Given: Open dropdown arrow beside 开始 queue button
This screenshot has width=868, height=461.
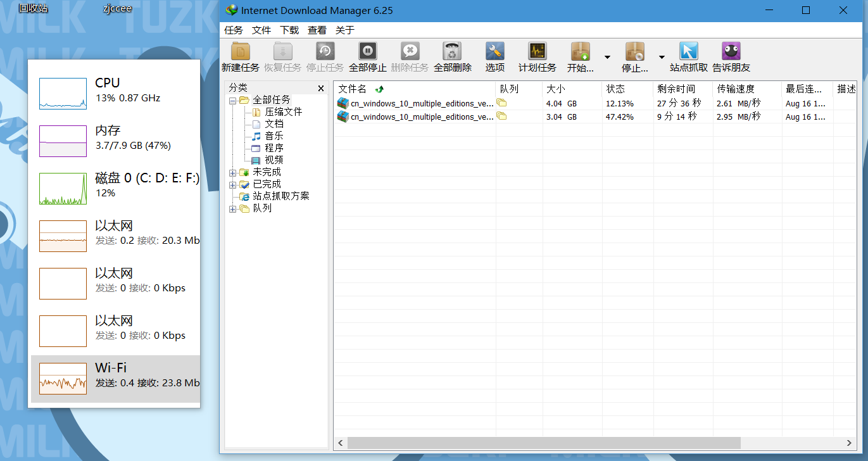Looking at the screenshot, I should tap(607, 57).
